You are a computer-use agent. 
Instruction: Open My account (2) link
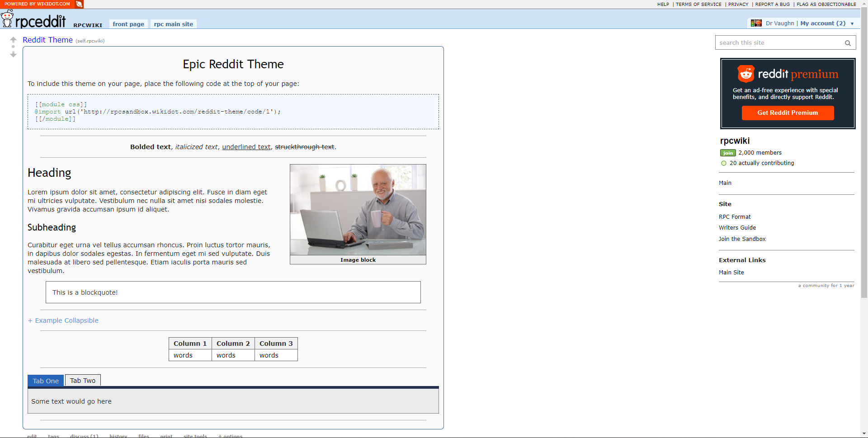(x=823, y=24)
